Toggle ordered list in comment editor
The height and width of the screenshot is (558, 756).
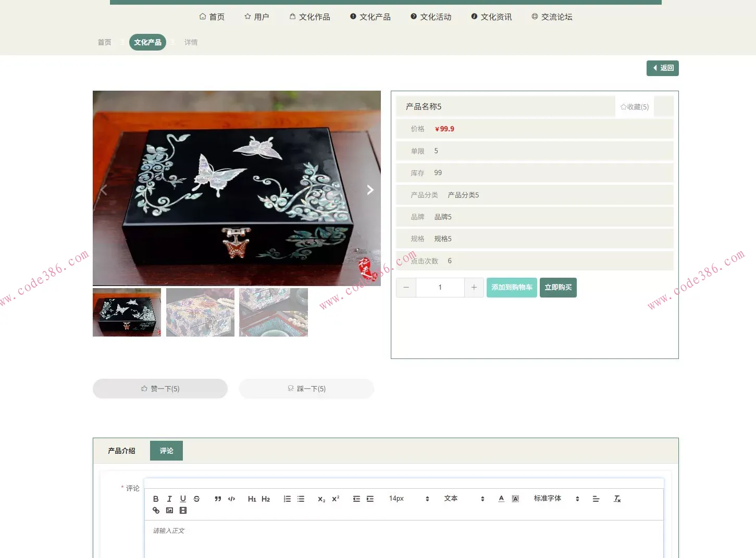(x=287, y=499)
